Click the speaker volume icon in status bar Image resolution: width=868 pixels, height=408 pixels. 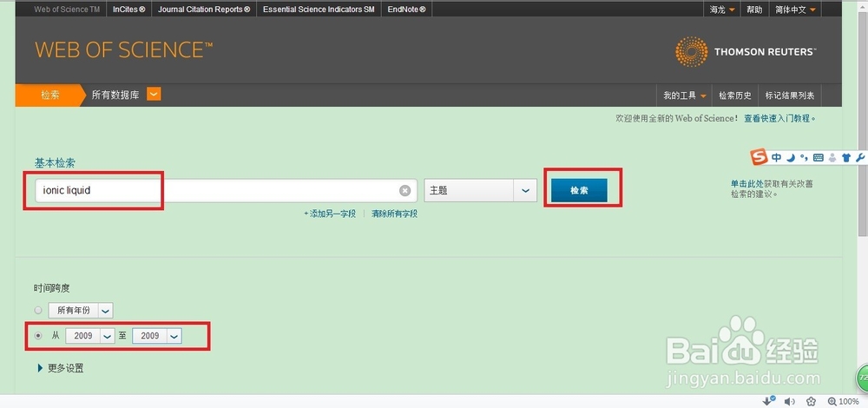click(x=790, y=401)
